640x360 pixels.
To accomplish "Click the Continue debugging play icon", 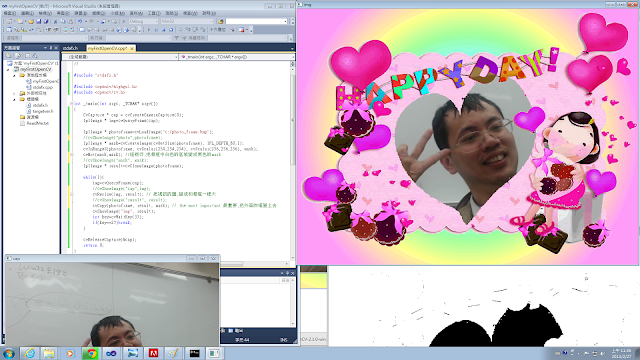I will pos(149,29).
